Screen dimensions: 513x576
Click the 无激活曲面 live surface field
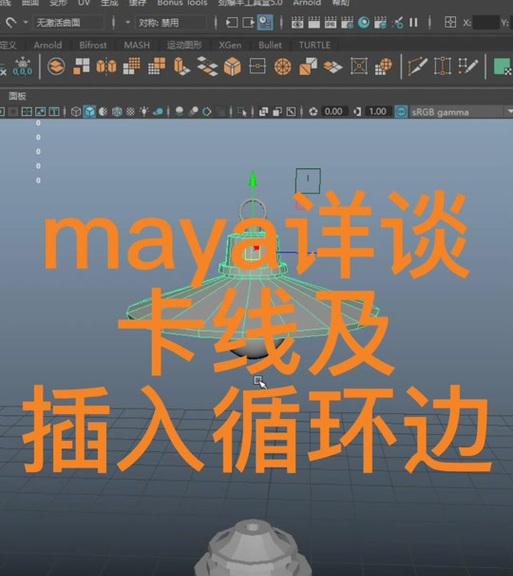[x=68, y=23]
